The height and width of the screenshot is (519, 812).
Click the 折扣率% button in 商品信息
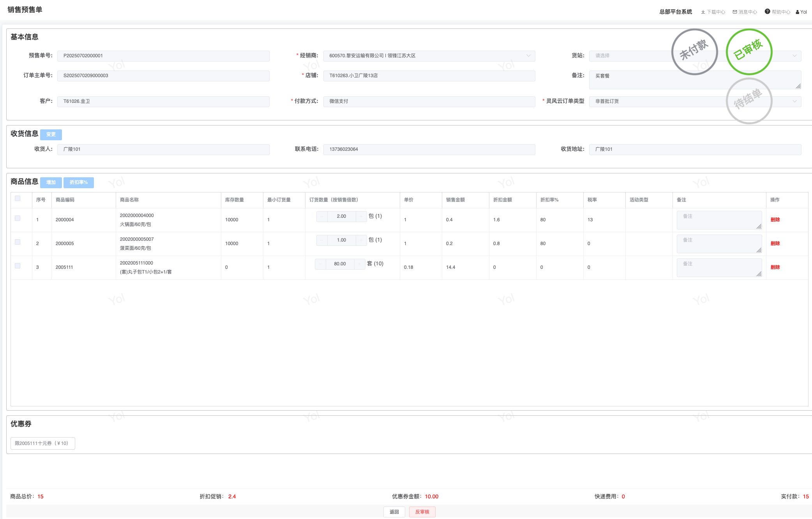[x=79, y=182]
